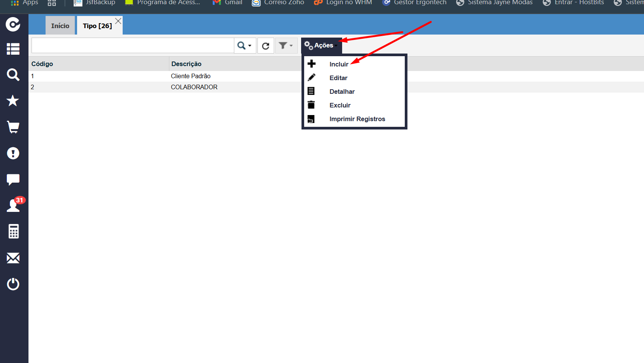The image size is (644, 363).
Task: Open the list menu icon in sidebar
Action: pyautogui.click(x=13, y=49)
